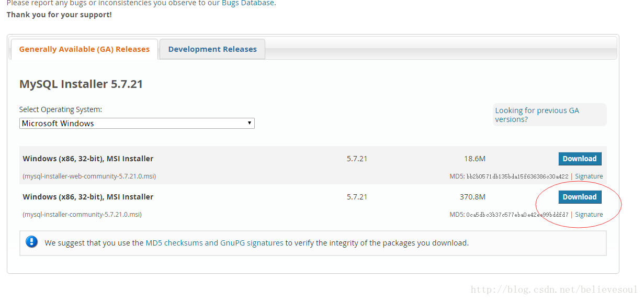This screenshot has width=644, height=300.
Task: Select the Thank you for your support text
Action: tap(59, 15)
